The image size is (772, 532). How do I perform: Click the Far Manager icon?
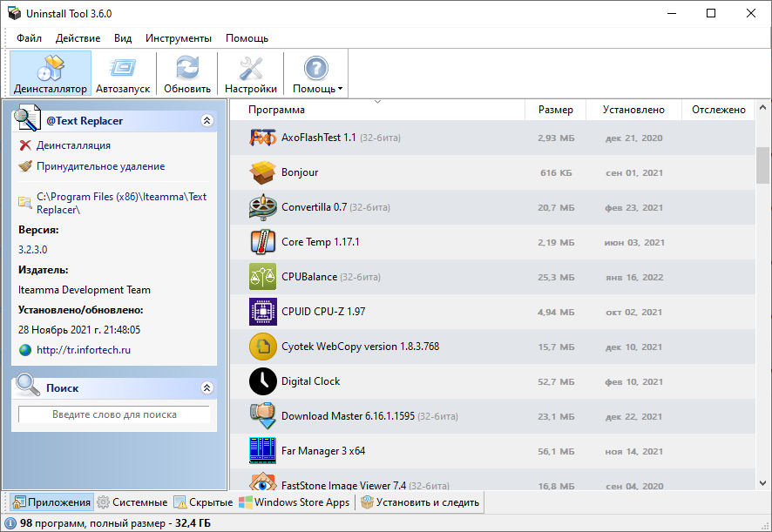(262, 451)
